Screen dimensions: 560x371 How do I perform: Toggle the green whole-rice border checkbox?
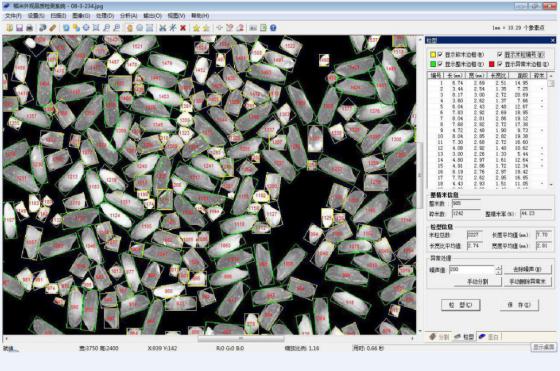tap(440, 64)
